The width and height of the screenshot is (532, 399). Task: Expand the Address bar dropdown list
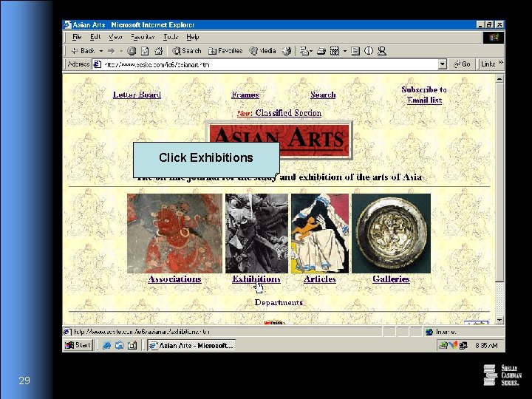[x=442, y=64]
